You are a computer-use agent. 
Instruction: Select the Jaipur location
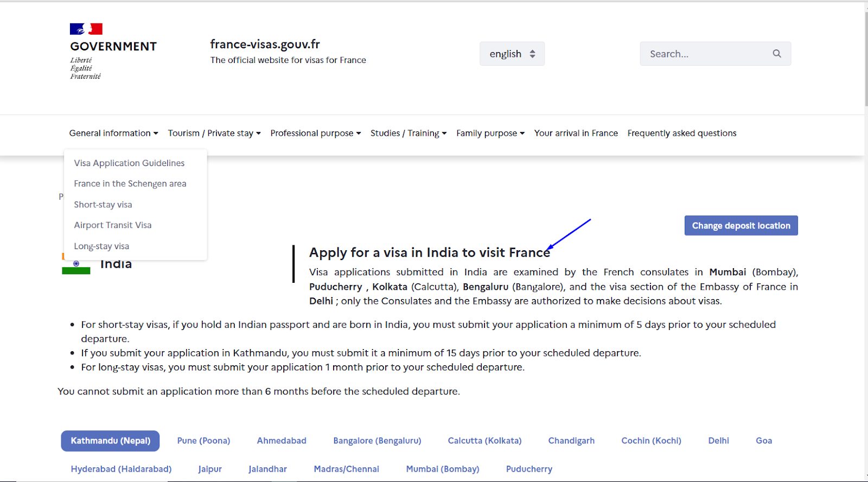[x=210, y=469]
